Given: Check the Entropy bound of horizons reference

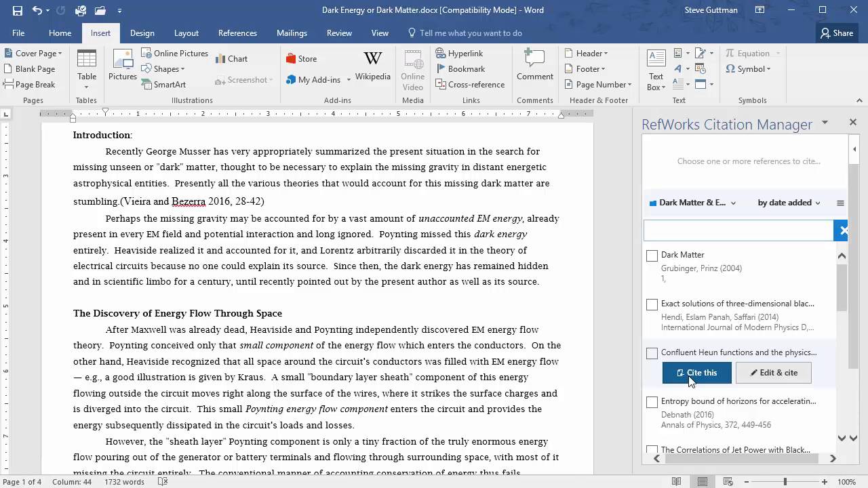Looking at the screenshot, I should pos(652,402).
